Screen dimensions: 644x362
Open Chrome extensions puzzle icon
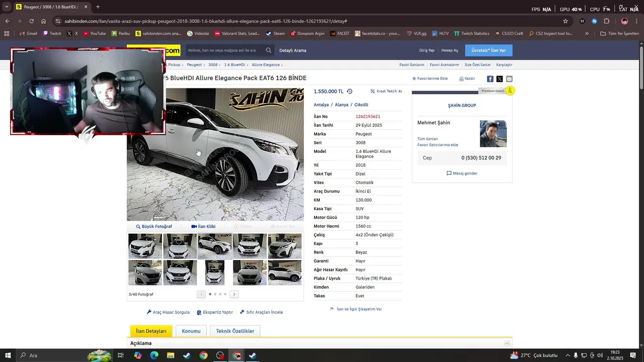[606, 21]
